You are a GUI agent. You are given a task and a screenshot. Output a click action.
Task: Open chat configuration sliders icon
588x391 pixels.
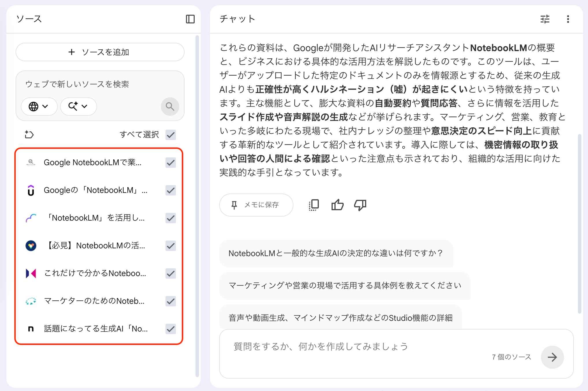pos(545,19)
